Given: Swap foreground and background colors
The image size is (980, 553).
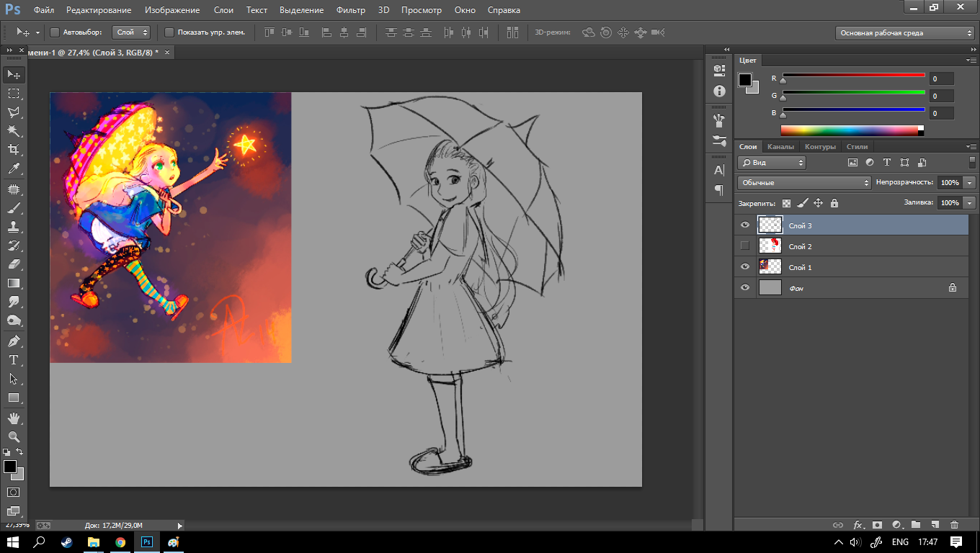Looking at the screenshot, I should point(20,452).
